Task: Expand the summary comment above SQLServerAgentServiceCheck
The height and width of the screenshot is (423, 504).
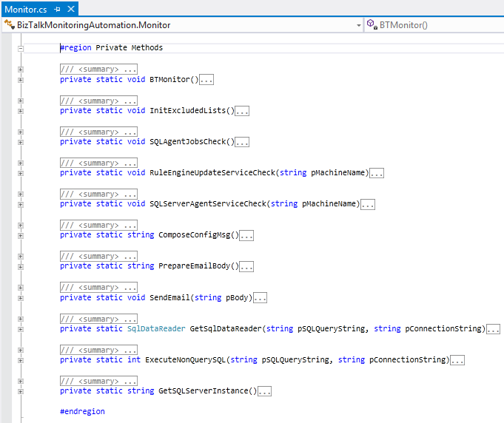Action: [21, 194]
